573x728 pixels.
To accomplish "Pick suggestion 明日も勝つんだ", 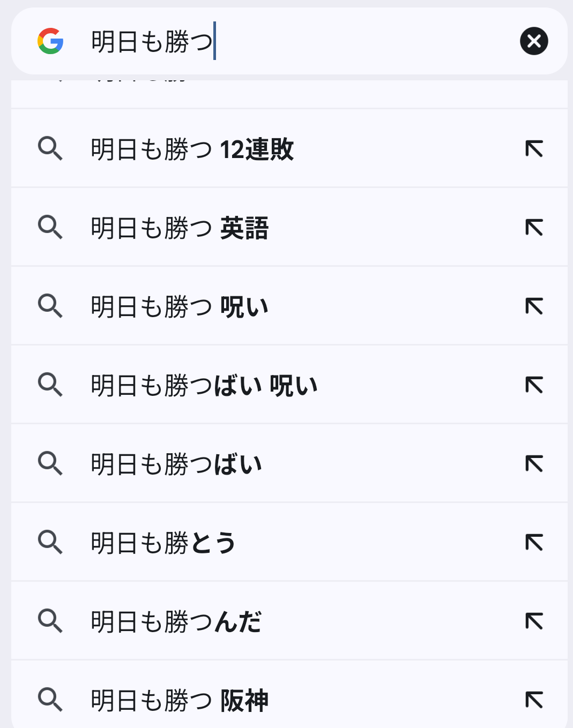I will [x=176, y=621].
